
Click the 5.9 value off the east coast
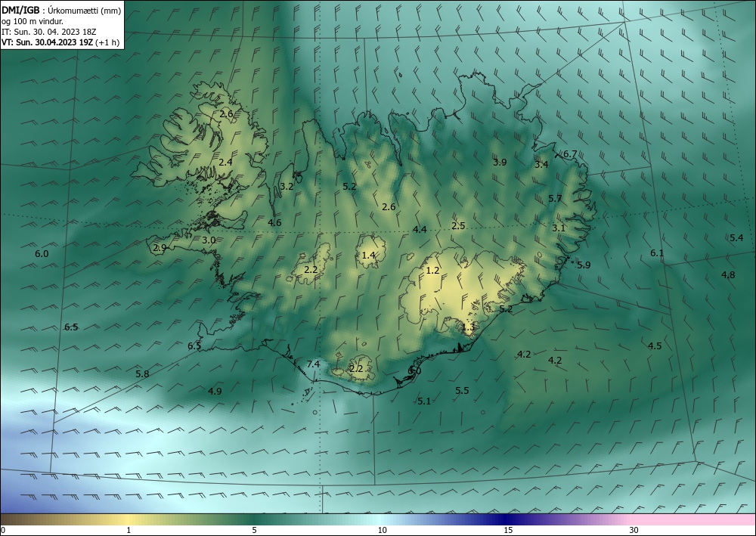pyautogui.click(x=584, y=265)
